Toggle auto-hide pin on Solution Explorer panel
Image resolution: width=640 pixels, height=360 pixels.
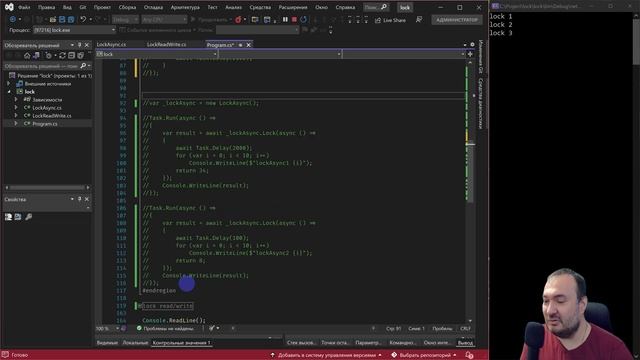coord(80,45)
